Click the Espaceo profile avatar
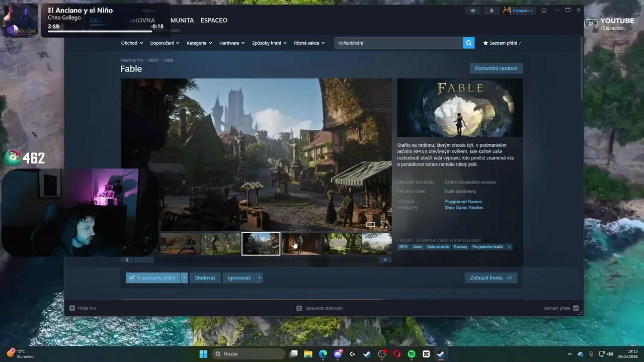This screenshot has height=362, width=644. (x=507, y=11)
